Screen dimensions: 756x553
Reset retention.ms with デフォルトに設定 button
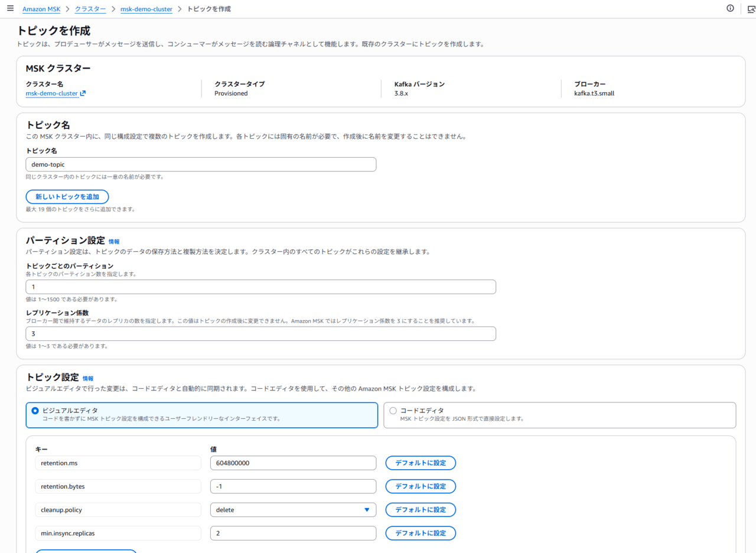click(420, 463)
